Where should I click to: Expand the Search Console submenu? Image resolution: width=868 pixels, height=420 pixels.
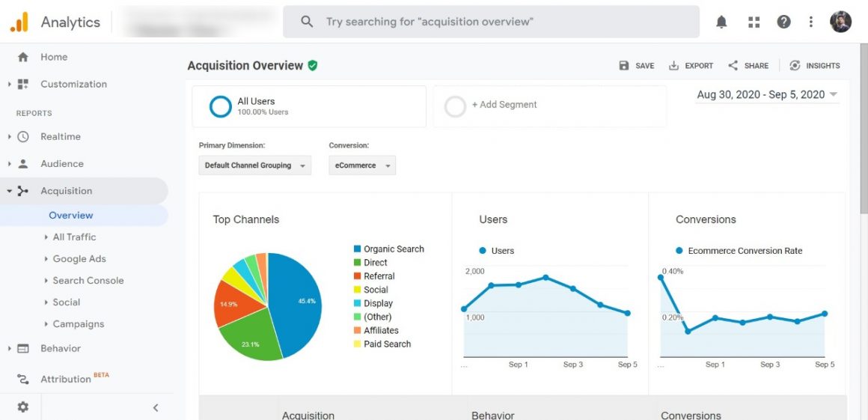click(x=46, y=281)
